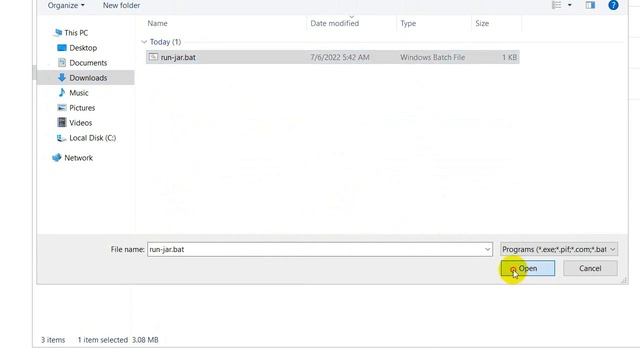The height and width of the screenshot is (360, 640).
Task: Click the Music note icon
Action: point(62,92)
